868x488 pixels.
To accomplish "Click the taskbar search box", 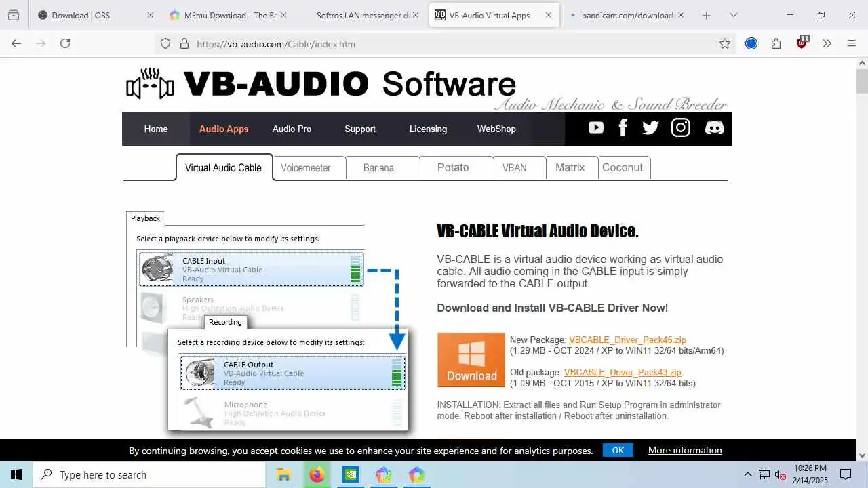I will [x=149, y=474].
